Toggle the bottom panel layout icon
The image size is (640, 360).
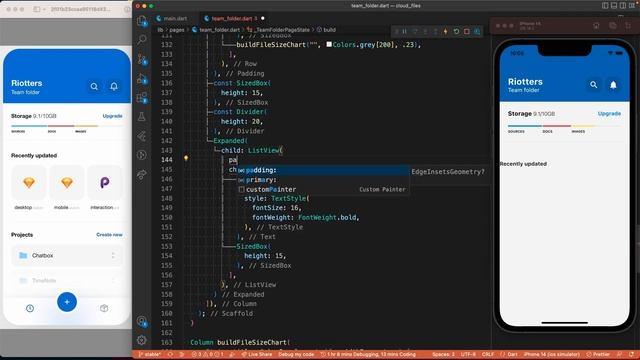click(x=614, y=6)
